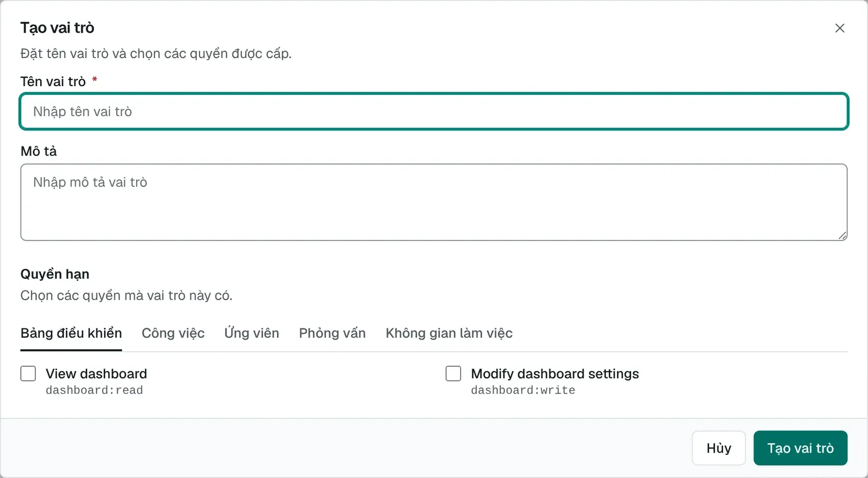Click the dashboard:read permission code
The image size is (868, 478).
[94, 390]
